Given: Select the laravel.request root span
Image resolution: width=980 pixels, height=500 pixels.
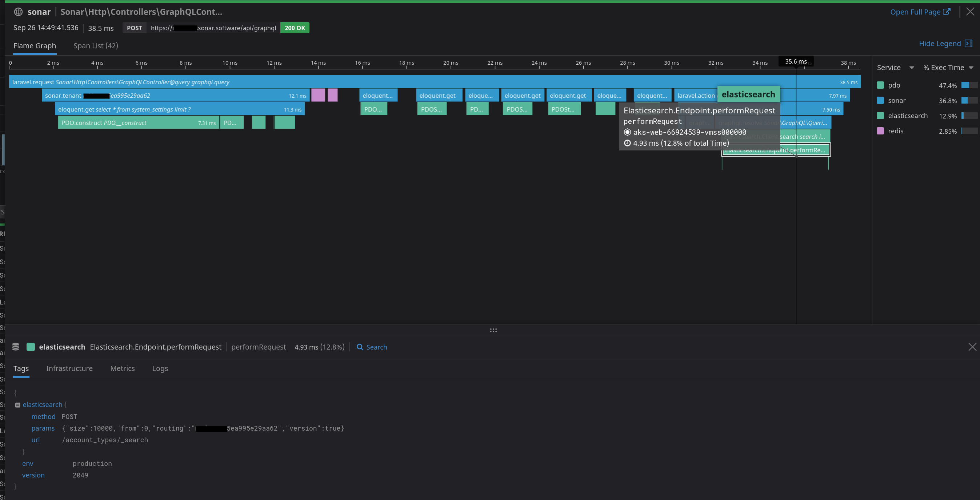Looking at the screenshot, I should 435,82.
